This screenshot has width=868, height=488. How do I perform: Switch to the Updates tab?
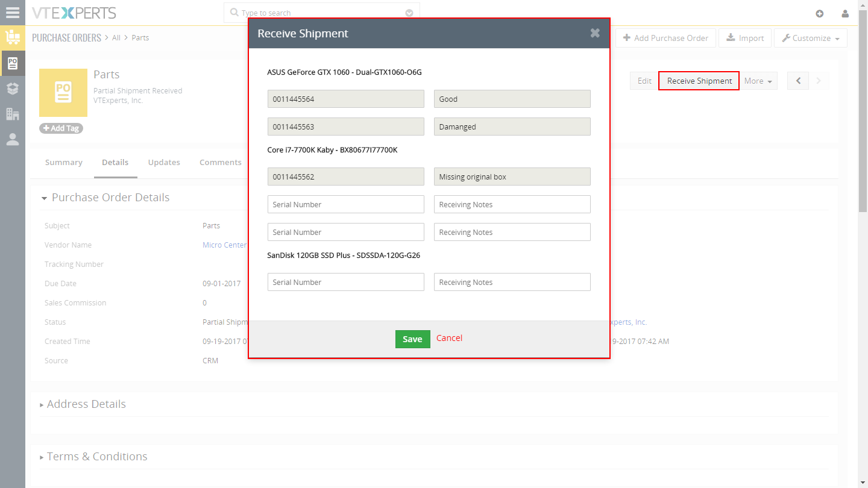164,162
